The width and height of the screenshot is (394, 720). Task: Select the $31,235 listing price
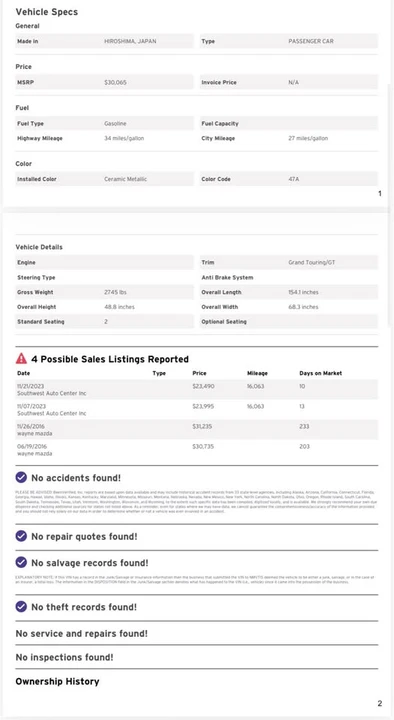[202, 427]
